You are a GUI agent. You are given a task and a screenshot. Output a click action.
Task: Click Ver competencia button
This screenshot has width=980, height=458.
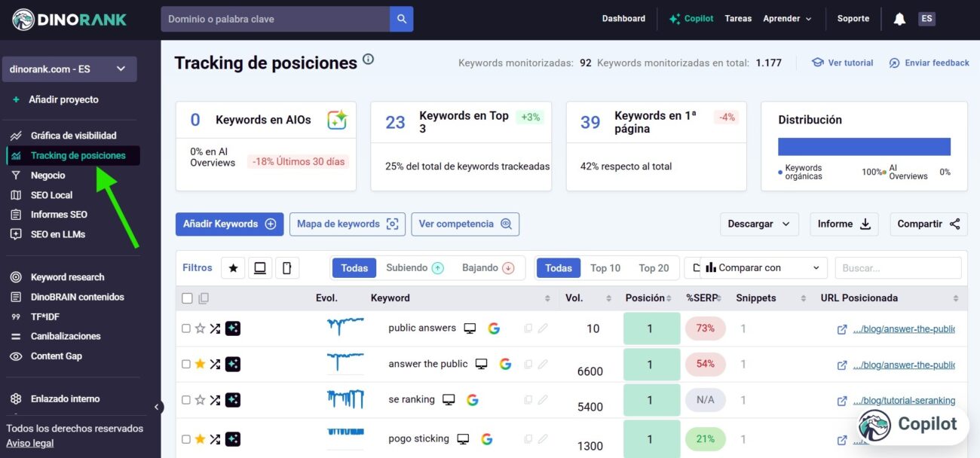click(x=465, y=224)
